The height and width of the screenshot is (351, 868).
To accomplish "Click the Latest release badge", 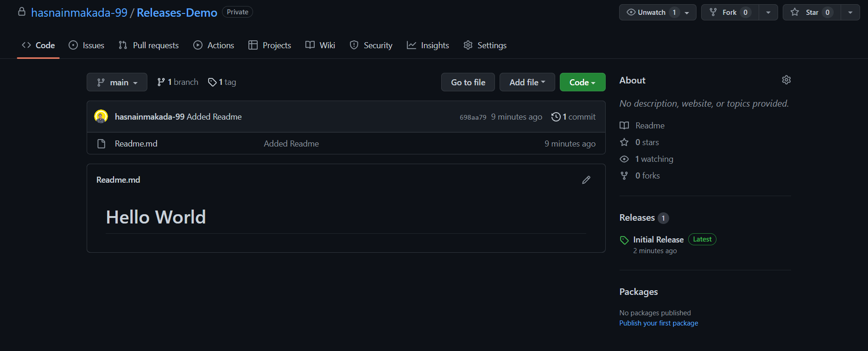I will point(702,239).
